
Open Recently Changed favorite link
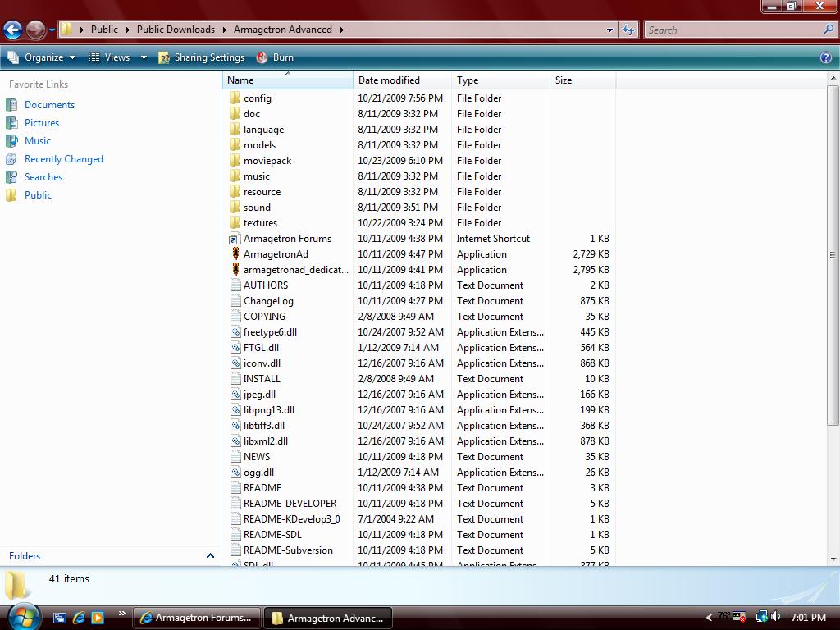pyautogui.click(x=63, y=159)
